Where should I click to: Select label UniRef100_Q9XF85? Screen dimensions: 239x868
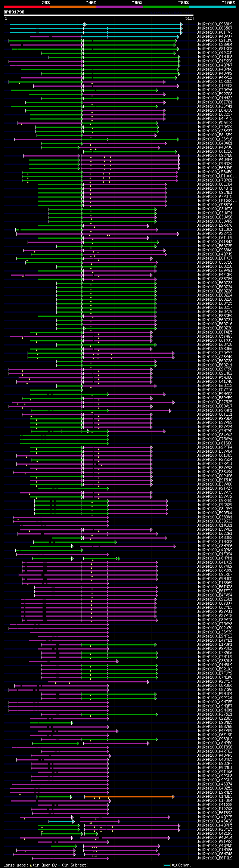click(214, 501)
